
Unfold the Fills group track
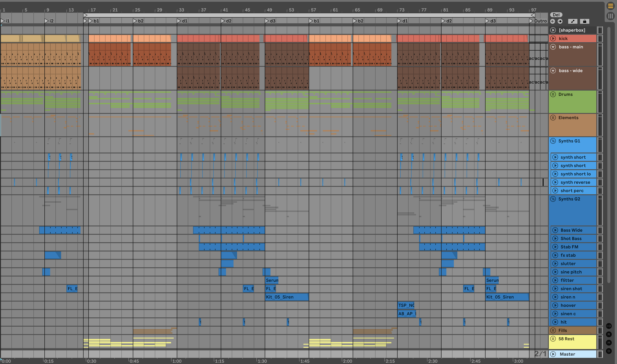553,330
